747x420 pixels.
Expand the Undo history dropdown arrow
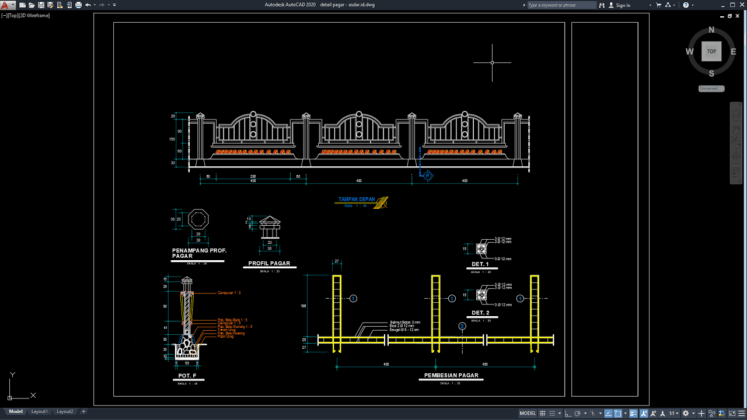click(x=95, y=5)
